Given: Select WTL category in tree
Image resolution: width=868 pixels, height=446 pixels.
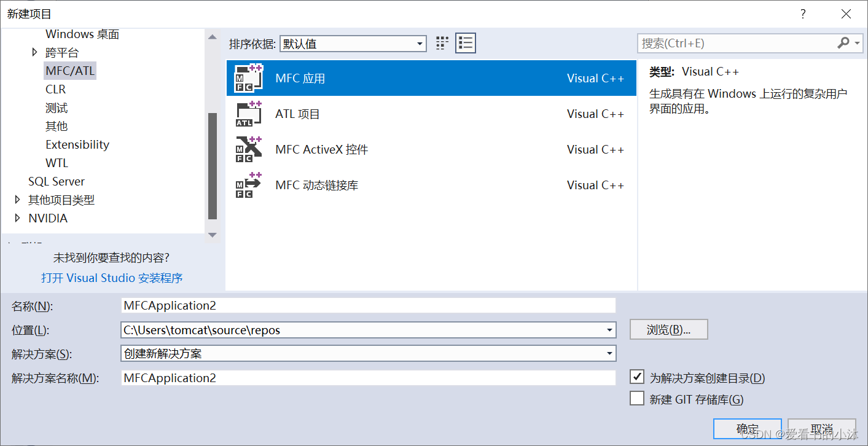Looking at the screenshot, I should point(57,163).
